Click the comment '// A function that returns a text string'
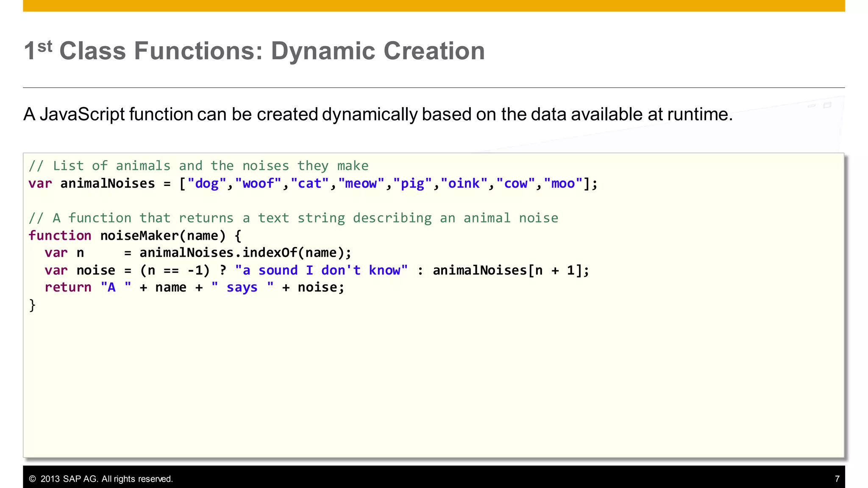Screen dimensions: 868x488 pyautogui.click(x=187, y=218)
